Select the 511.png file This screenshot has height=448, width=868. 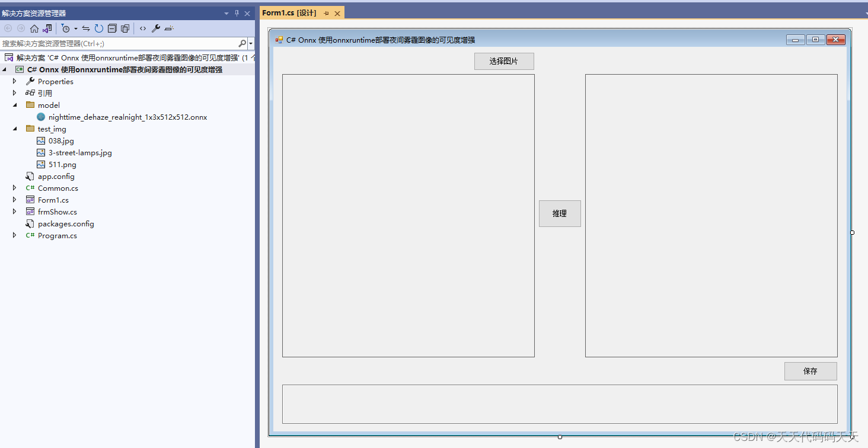[62, 164]
